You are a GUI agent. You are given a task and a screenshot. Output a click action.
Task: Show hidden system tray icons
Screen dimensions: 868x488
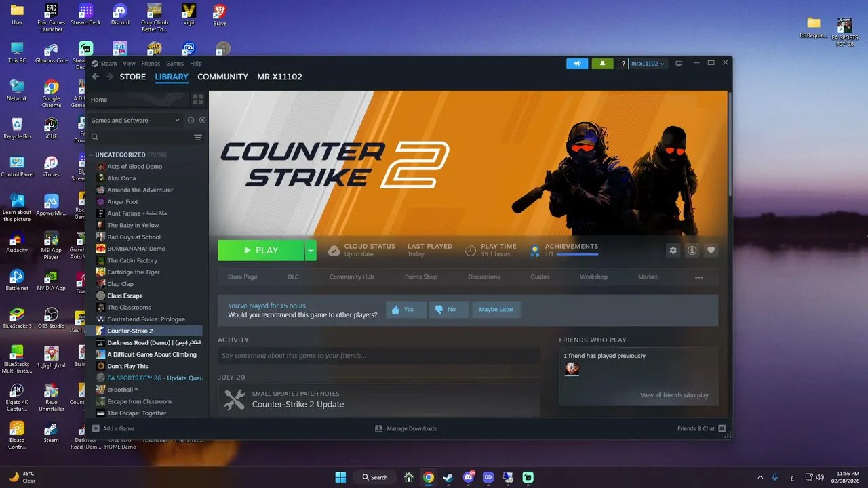pos(760,477)
